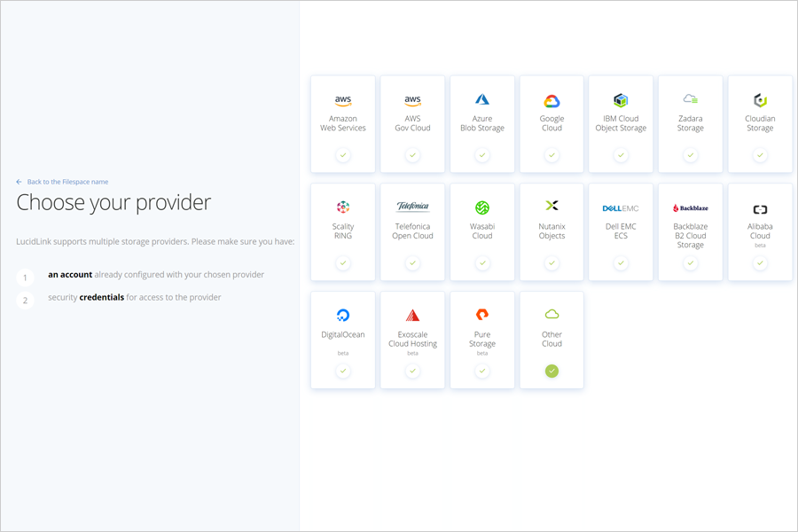Image resolution: width=798 pixels, height=532 pixels.
Task: Select the Telefonica Open Cloud checkmark
Action: click(412, 263)
